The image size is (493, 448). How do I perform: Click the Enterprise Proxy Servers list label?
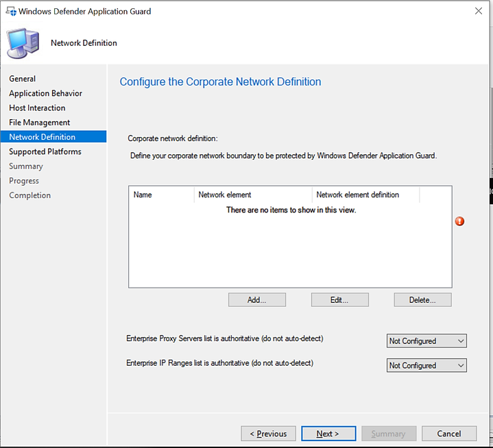225,338
